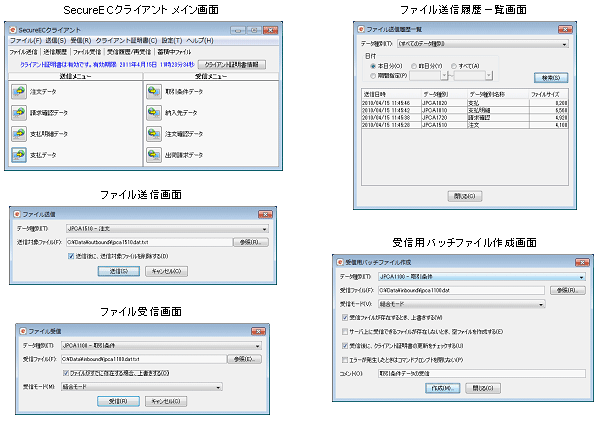
Task: Click the ファイル受信 toolbar item
Action: click(87, 52)
